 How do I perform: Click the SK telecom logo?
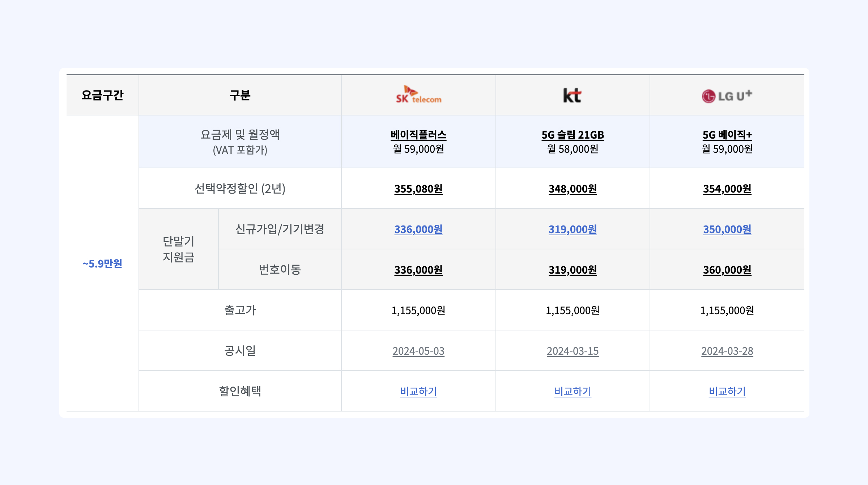click(x=418, y=95)
